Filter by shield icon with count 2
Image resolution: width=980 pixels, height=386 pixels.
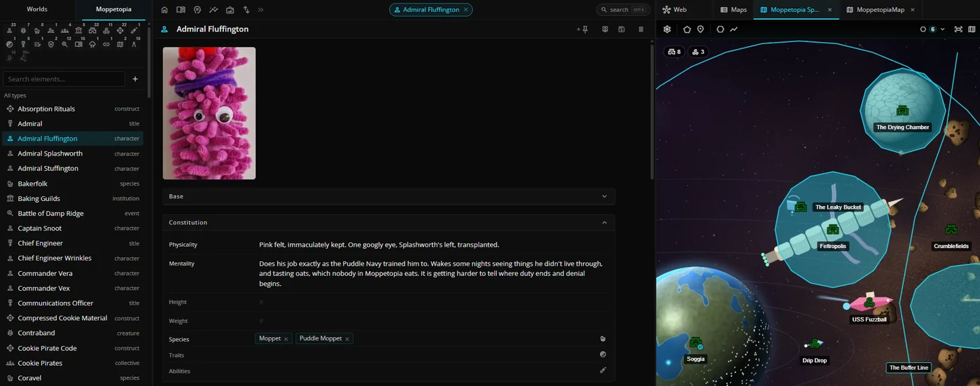click(x=51, y=44)
